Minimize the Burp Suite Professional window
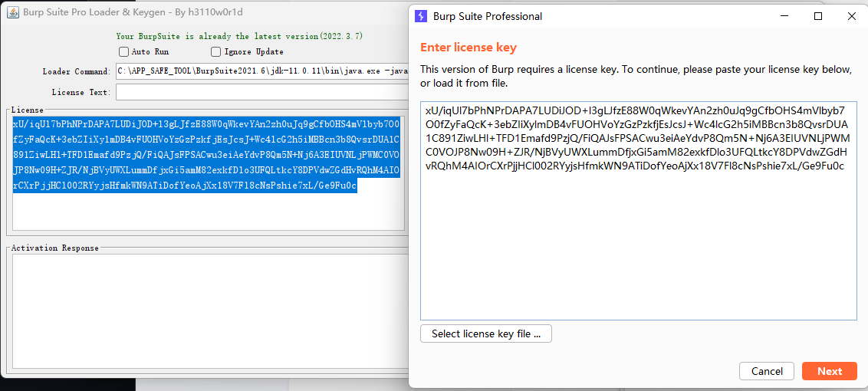 click(784, 17)
